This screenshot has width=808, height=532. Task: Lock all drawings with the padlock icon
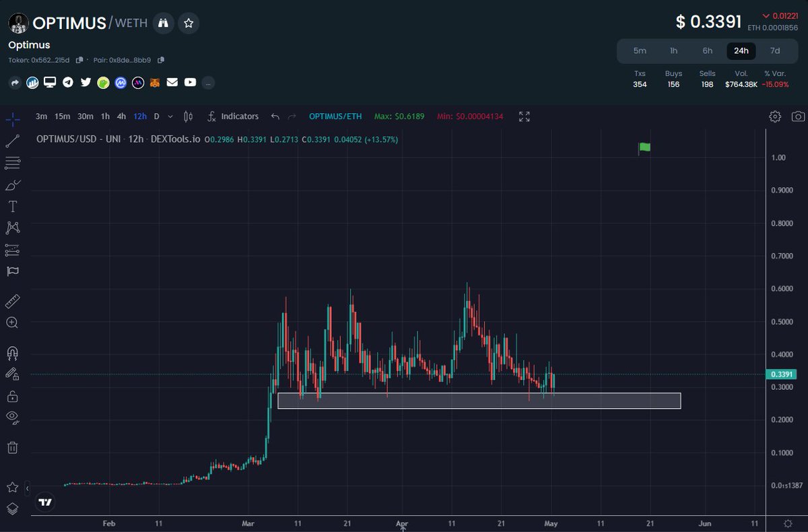click(x=12, y=397)
